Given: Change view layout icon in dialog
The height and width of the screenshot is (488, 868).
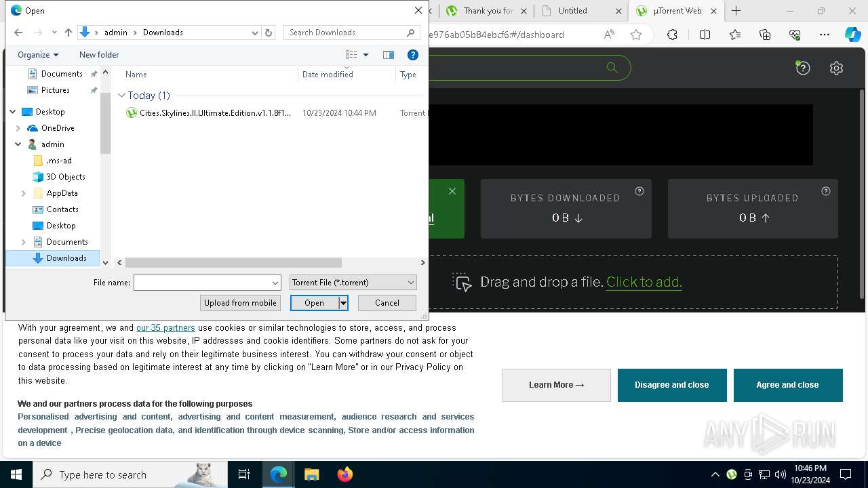Looking at the screenshot, I should pyautogui.click(x=351, y=55).
